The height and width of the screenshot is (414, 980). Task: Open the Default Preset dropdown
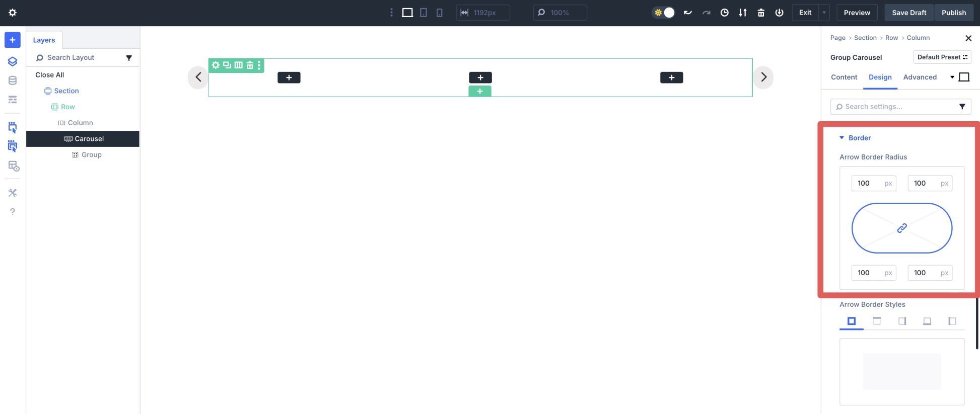[x=942, y=57]
